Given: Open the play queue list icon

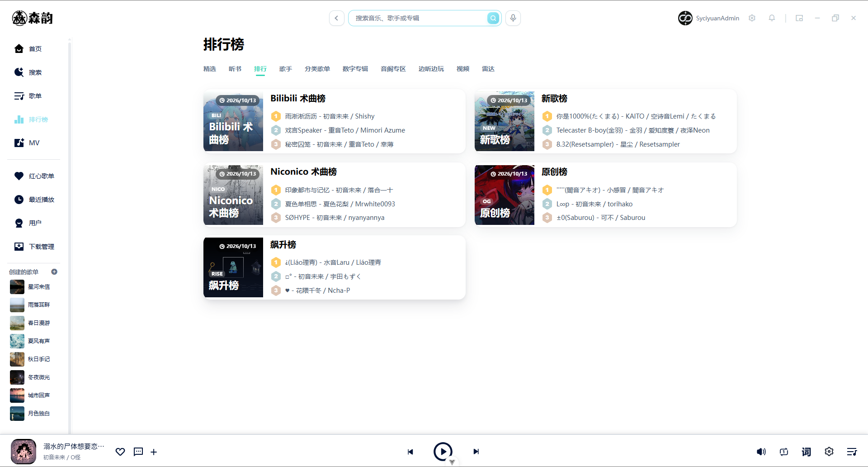Looking at the screenshot, I should (852, 452).
